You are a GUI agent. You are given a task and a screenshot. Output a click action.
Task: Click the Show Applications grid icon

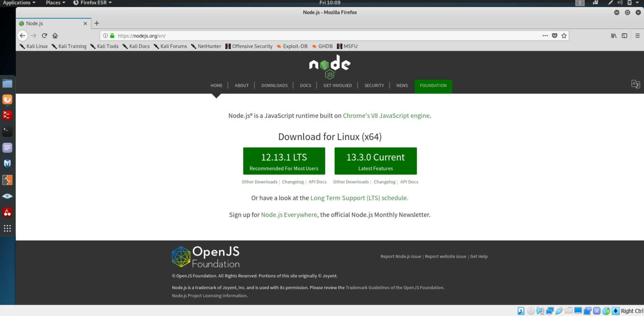click(x=7, y=228)
